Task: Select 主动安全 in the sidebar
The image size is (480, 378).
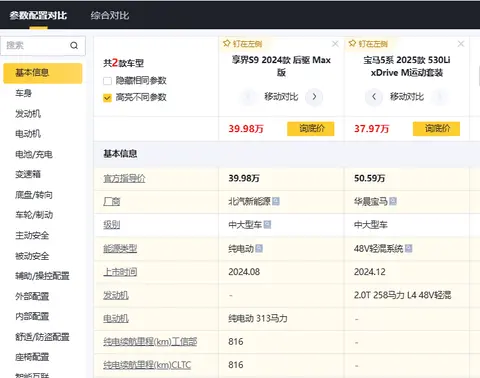Action: pos(32,235)
